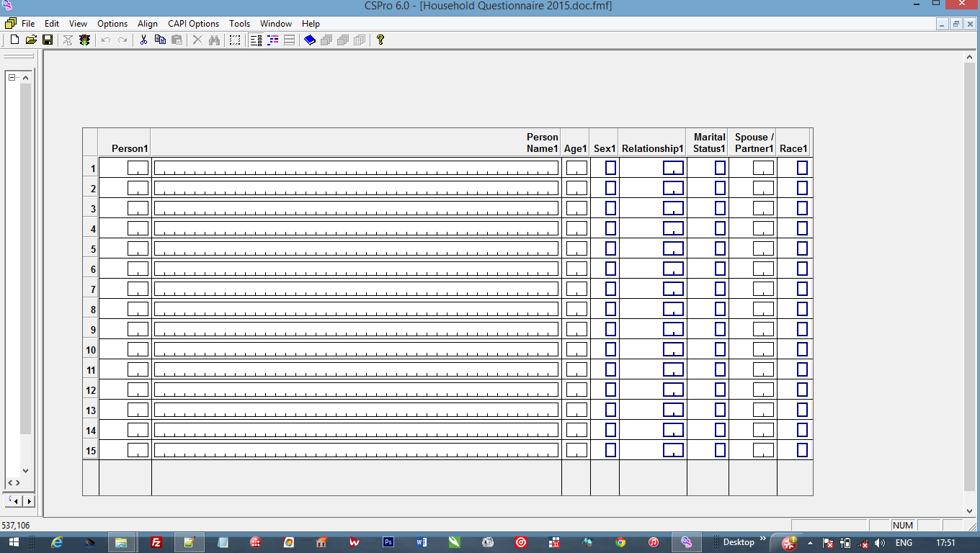The height and width of the screenshot is (553, 980).
Task: Open the CAPI Options menu
Action: pos(194,24)
